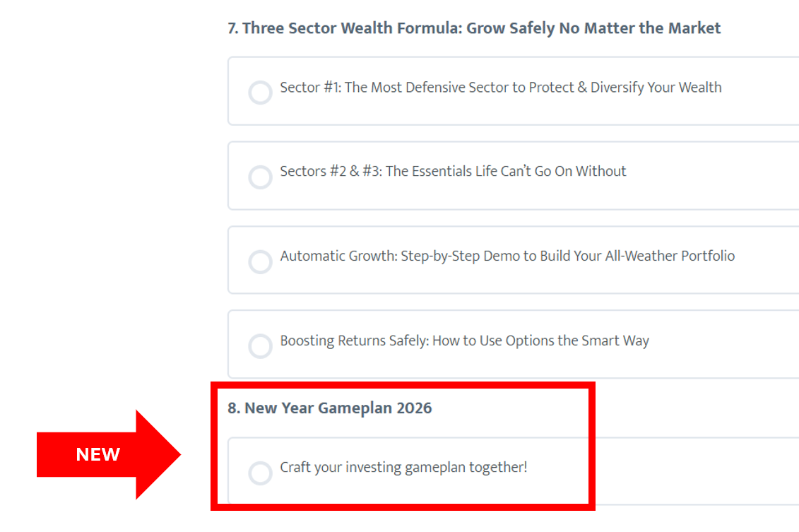Click the Three Sector Wealth Formula heading
The image size is (799, 532).
coord(474,28)
